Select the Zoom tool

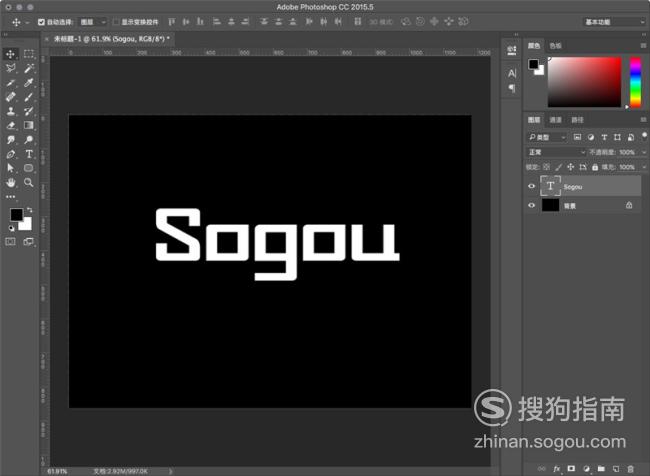coord(29,182)
